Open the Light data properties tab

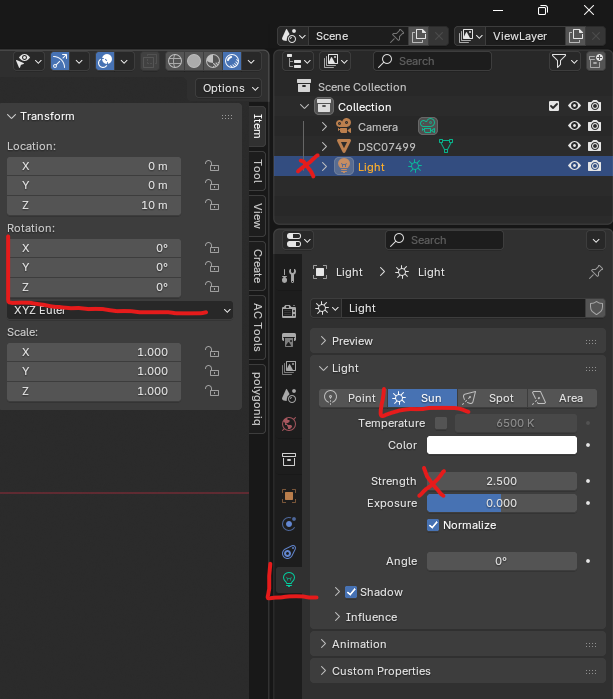288,578
